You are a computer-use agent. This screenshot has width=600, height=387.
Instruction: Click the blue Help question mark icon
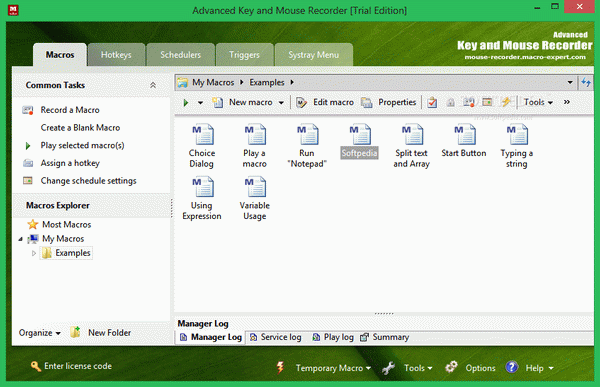click(512, 367)
